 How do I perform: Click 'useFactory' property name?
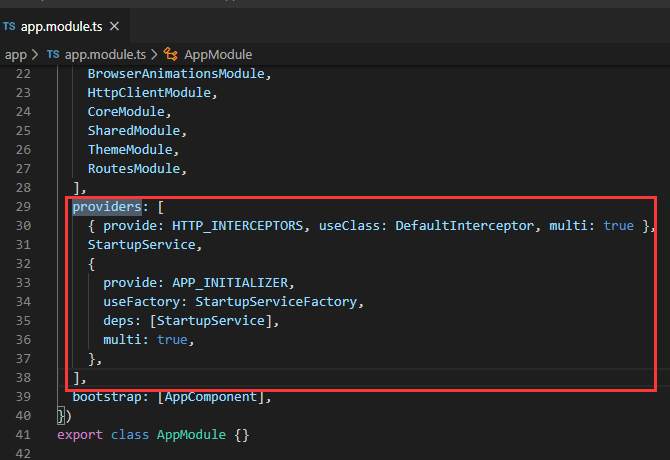(141, 302)
